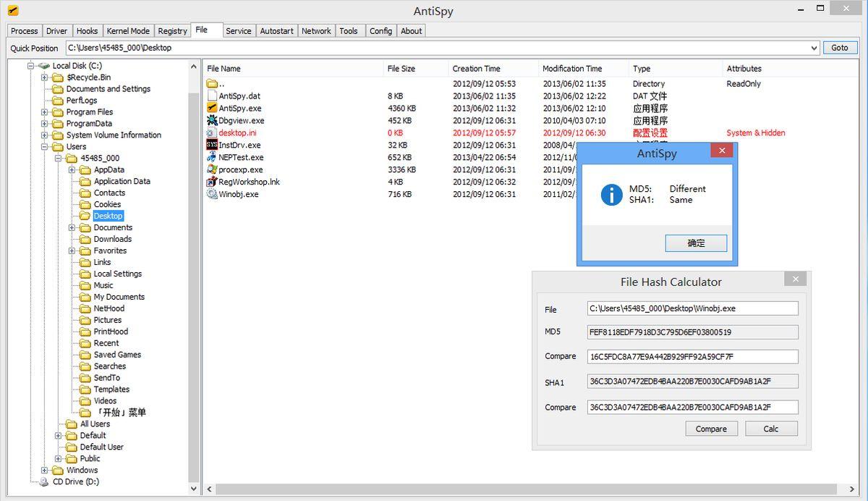Click the folder icon beside Cookies
The width and height of the screenshot is (868, 501).
coord(85,204)
